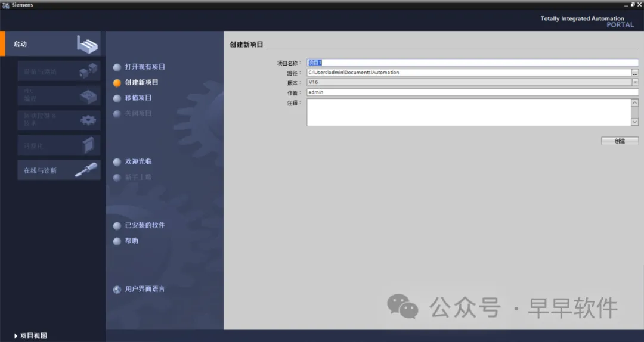Click the 版本 V16 combo box
This screenshot has width=644, height=342.
(x=472, y=82)
